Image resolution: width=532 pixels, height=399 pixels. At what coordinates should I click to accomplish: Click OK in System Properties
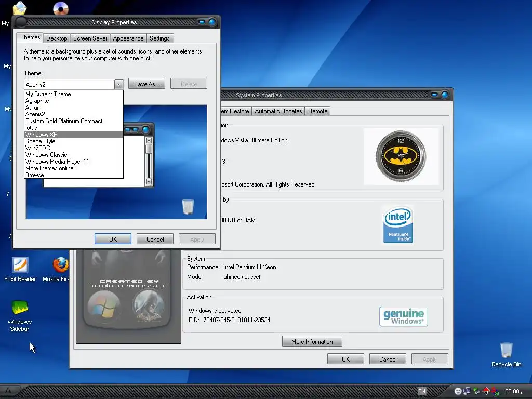click(x=345, y=359)
